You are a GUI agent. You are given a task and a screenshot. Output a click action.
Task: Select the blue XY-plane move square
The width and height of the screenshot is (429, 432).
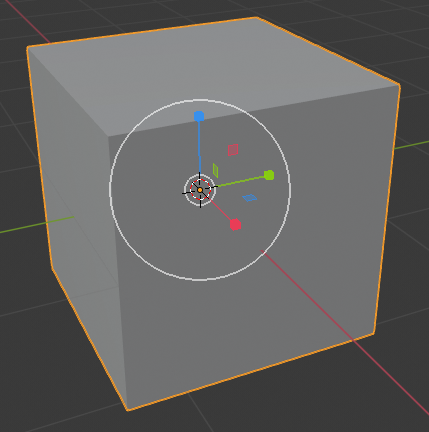250,198
